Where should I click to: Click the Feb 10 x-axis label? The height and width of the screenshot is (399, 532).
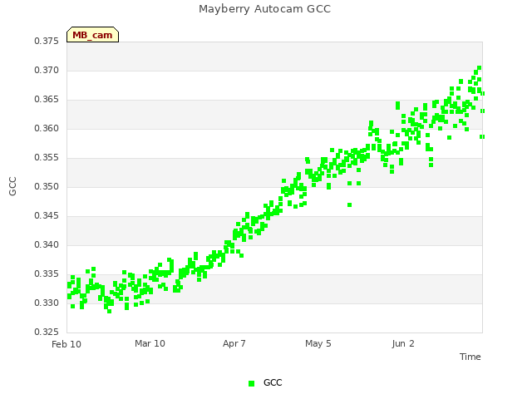[66, 344]
